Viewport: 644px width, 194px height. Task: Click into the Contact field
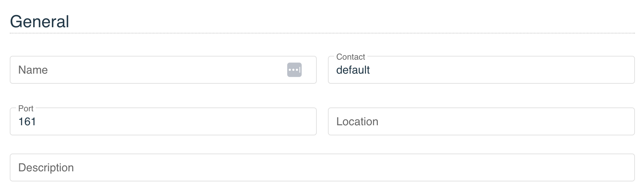(x=481, y=70)
